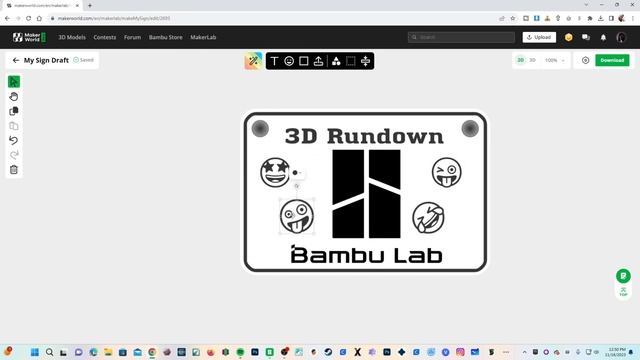Redo the last undone action
This screenshot has height=360, width=640.
click(14, 155)
